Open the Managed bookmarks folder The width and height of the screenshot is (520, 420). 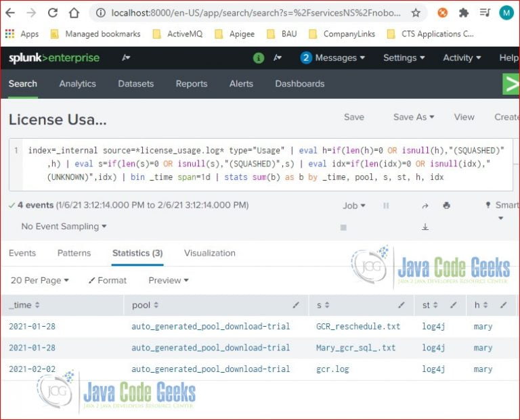tap(95, 34)
